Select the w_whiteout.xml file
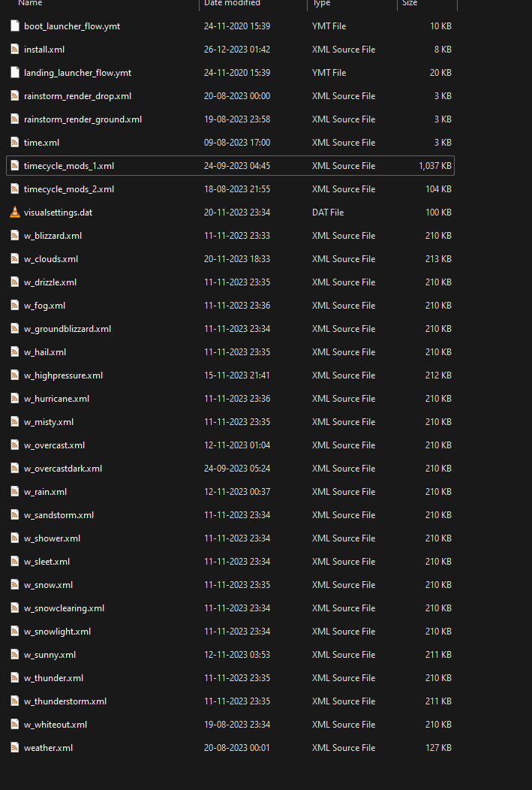The height and width of the screenshot is (790, 532). pos(56,725)
